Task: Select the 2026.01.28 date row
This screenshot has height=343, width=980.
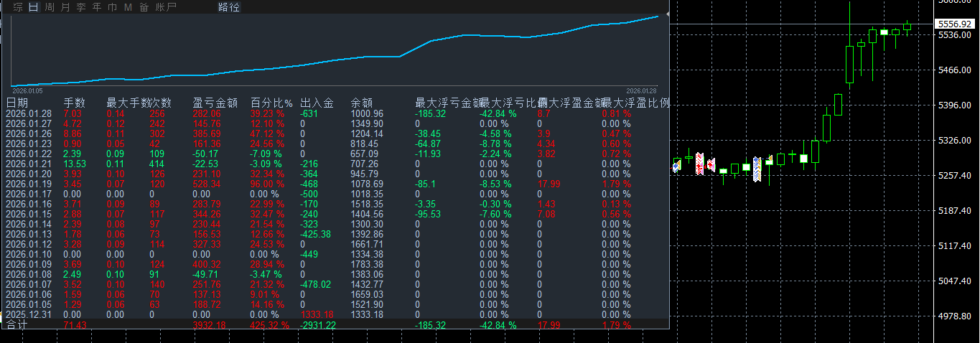Action: (x=336, y=113)
